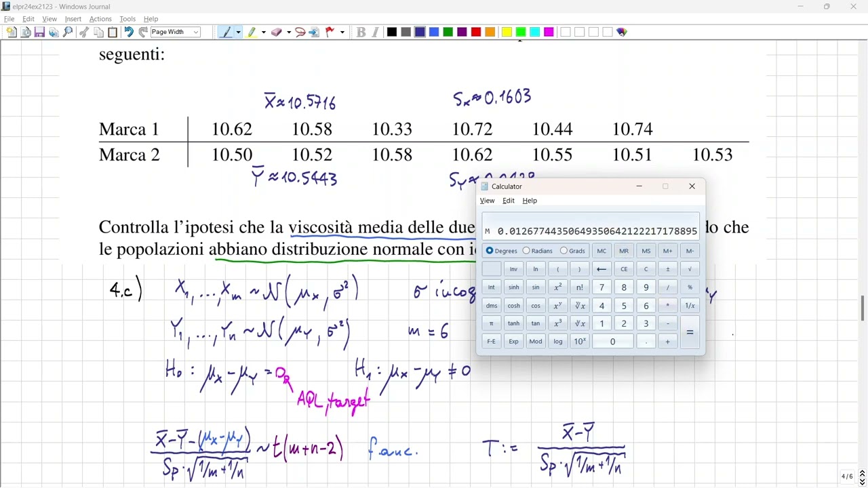
Task: Select the Flag tool
Action: coord(330,32)
